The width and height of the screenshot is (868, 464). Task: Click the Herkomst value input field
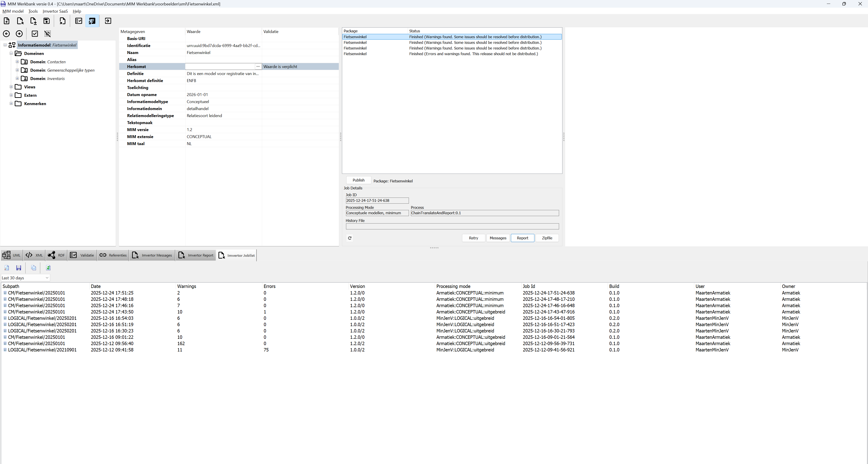(220, 67)
